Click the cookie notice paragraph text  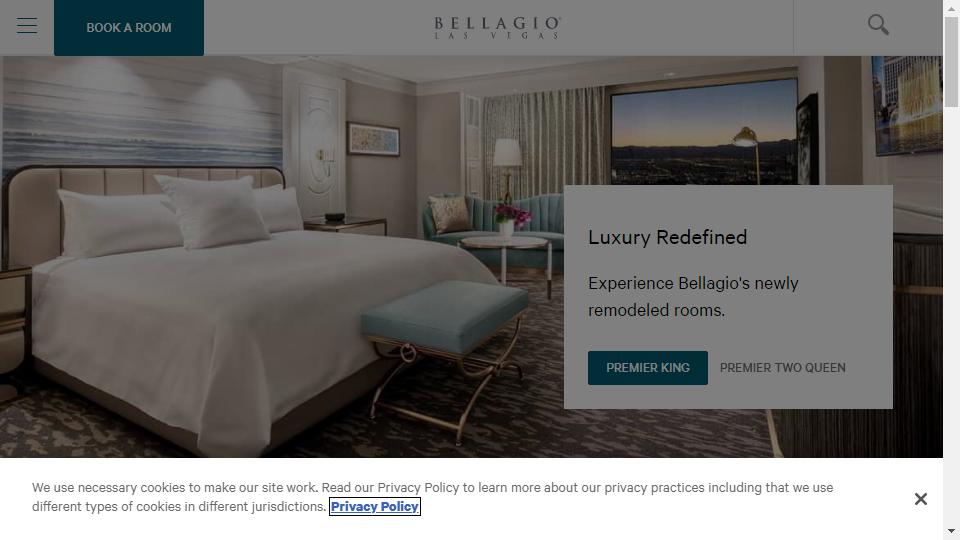tap(432, 497)
